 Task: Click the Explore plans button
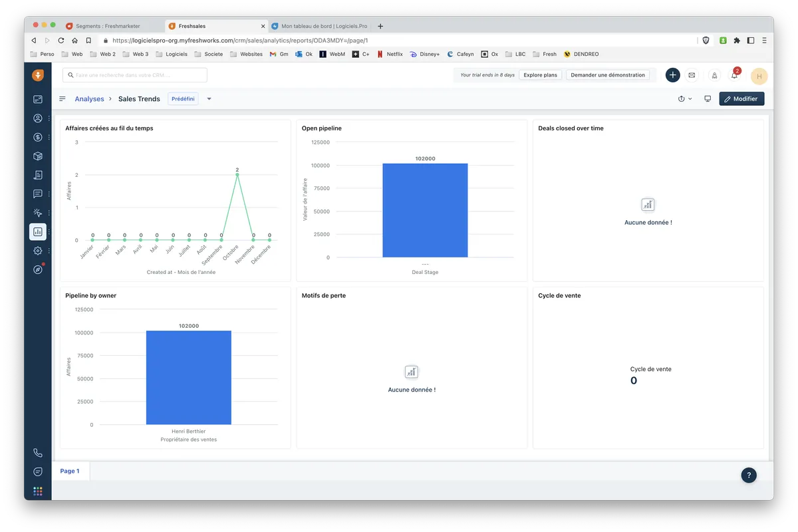(540, 75)
